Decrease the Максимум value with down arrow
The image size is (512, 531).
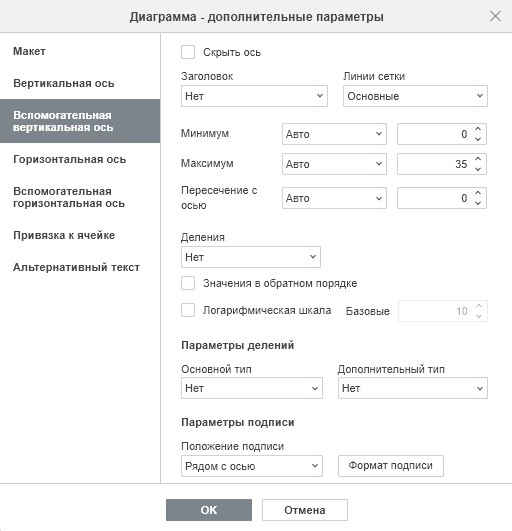tap(478, 169)
